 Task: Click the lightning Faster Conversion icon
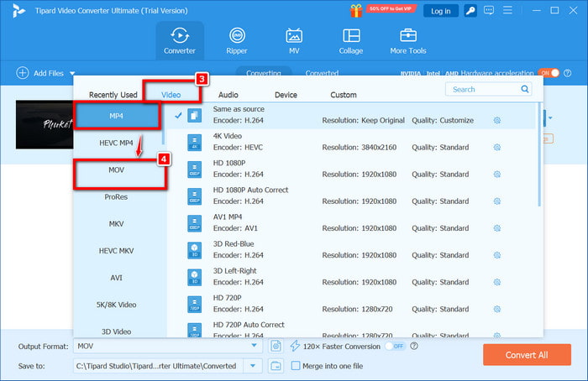click(295, 346)
